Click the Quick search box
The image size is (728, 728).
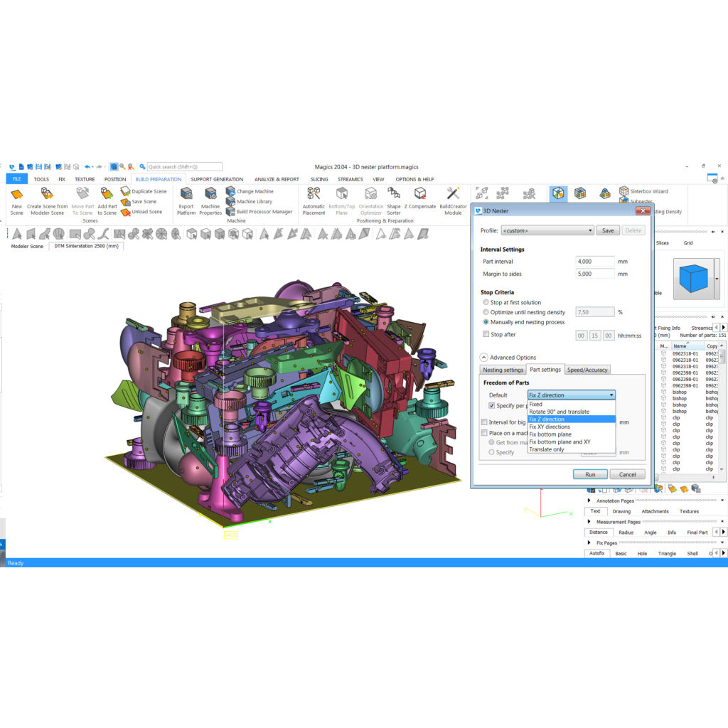click(184, 166)
